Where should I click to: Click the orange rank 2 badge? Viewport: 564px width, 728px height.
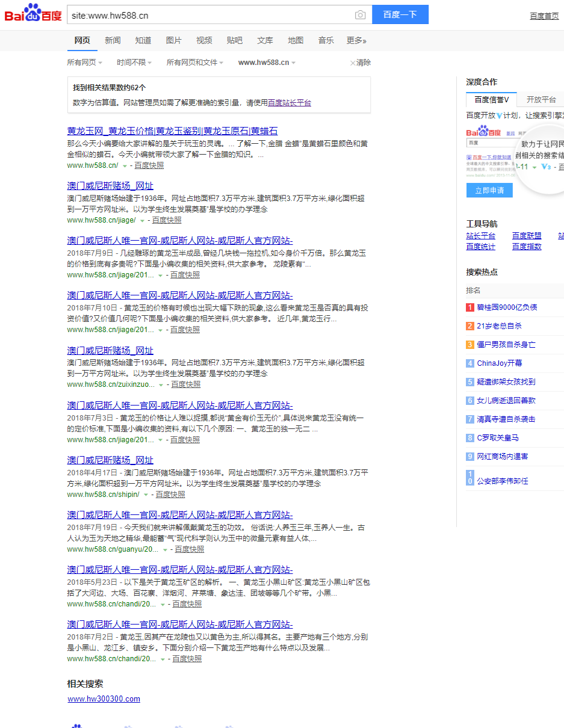[x=470, y=326]
